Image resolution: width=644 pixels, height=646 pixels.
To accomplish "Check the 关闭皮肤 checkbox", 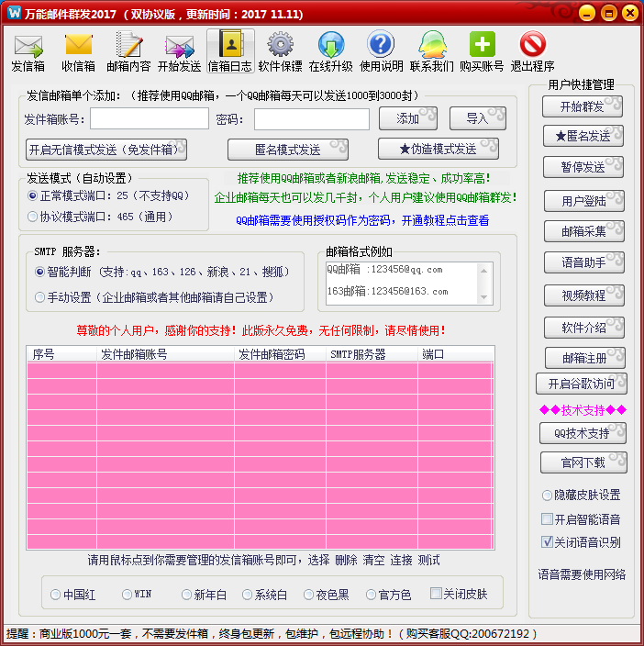I will pos(436,594).
